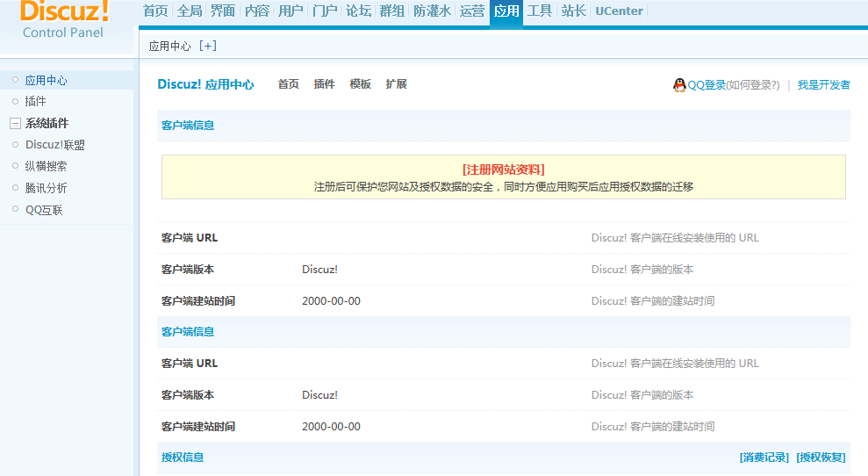Click the Discuz! 应用中心 title link

click(x=206, y=84)
